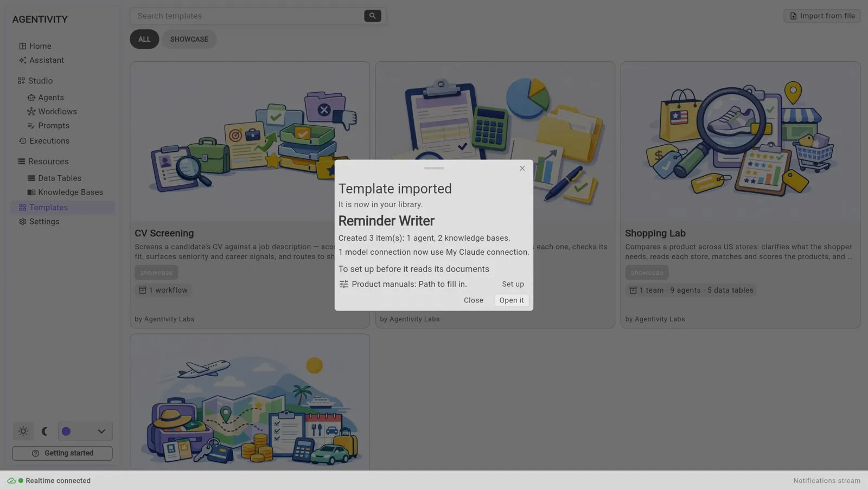The image size is (868, 490).
Task: Click the Workflows icon in sidebar
Action: pos(31,112)
